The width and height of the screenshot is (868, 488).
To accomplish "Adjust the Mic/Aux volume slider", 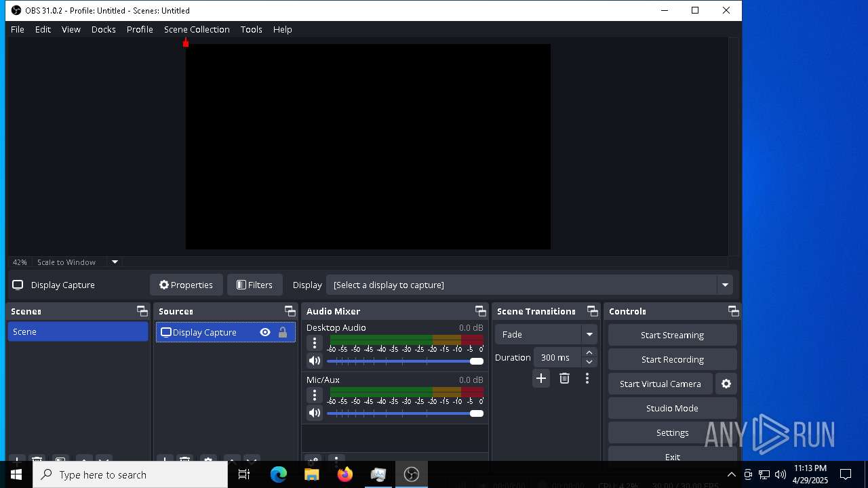I will pos(406,413).
